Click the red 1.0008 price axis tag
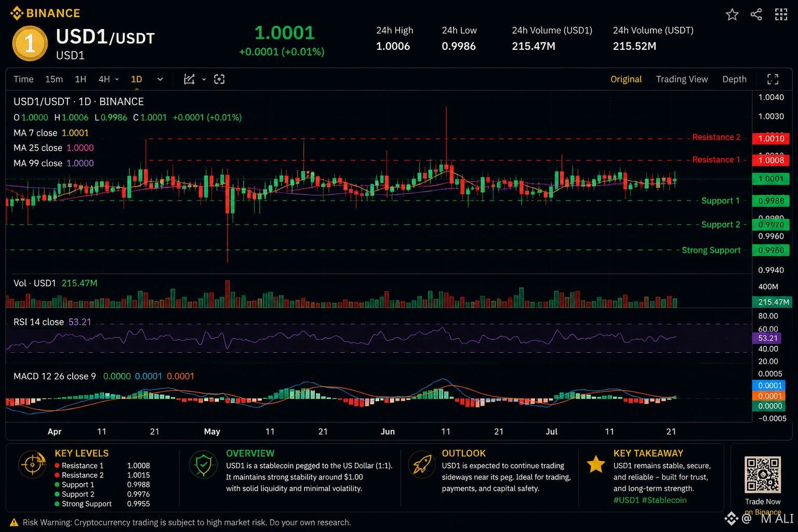The height and width of the screenshot is (532, 798). tap(771, 160)
